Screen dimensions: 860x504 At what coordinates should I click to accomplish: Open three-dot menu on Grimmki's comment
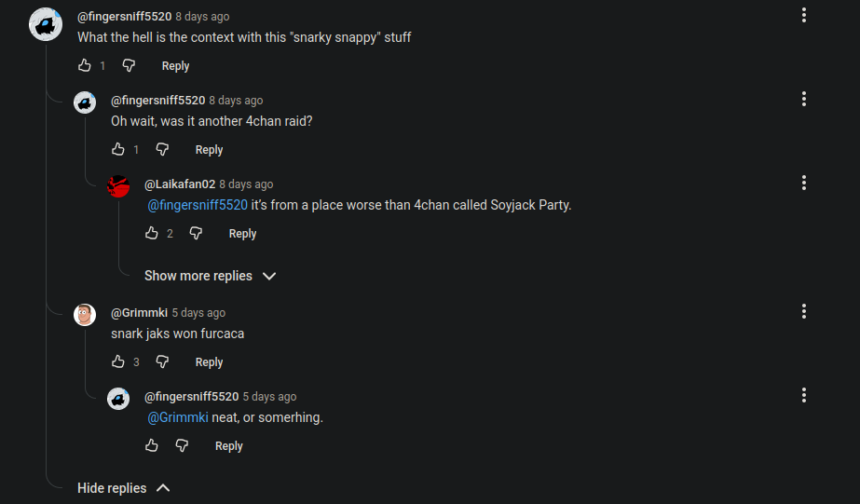[x=803, y=311]
